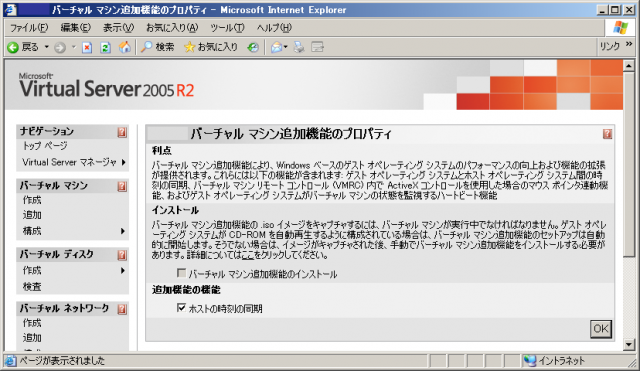640x371 pixels.
Task: Expand the リンク toolbar chevron
Action: (x=629, y=44)
